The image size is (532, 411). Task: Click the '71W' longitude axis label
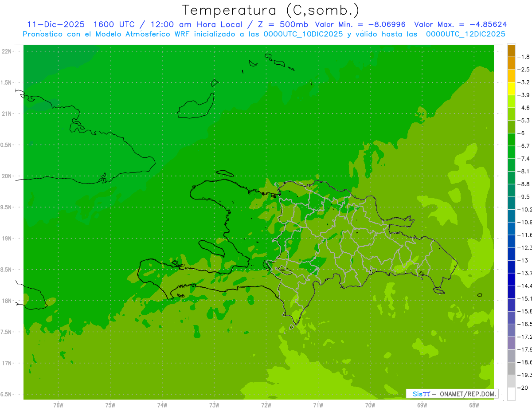point(318,405)
